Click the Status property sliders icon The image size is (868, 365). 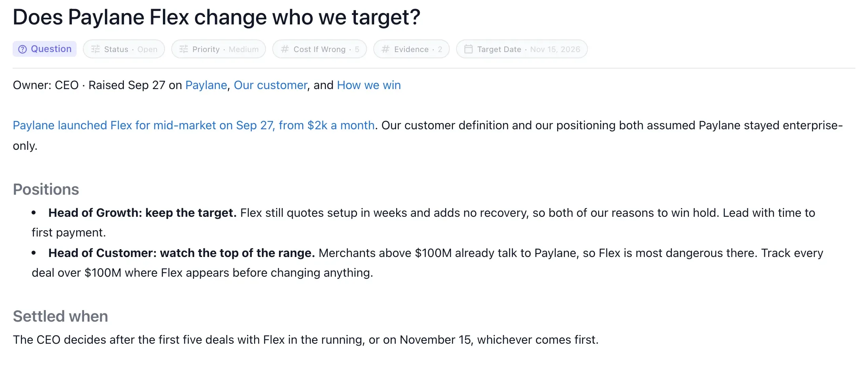tap(95, 49)
